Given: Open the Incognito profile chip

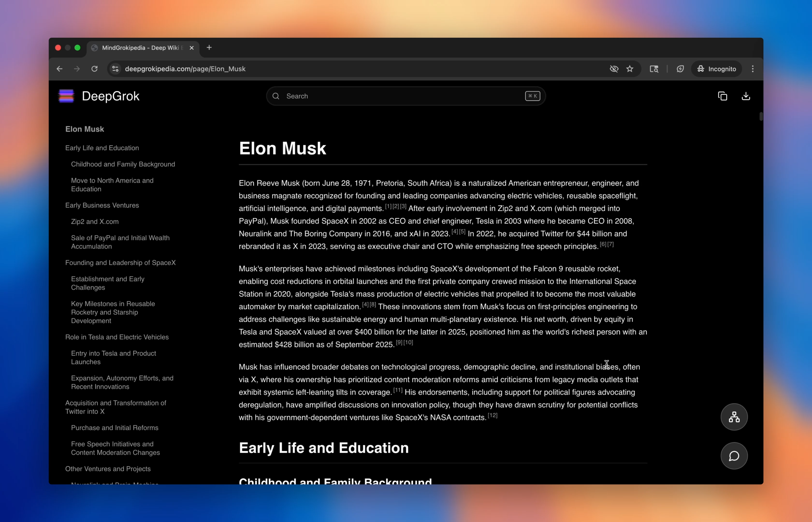Looking at the screenshot, I should click(717, 69).
